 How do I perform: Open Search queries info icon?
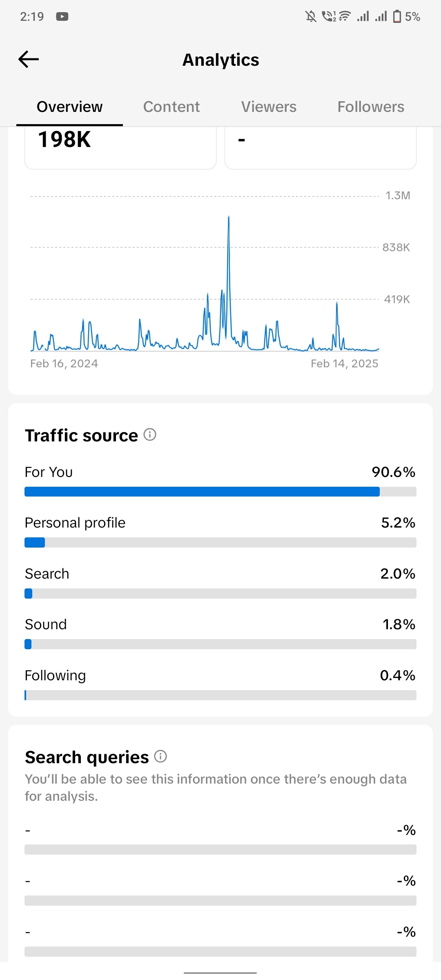point(160,757)
